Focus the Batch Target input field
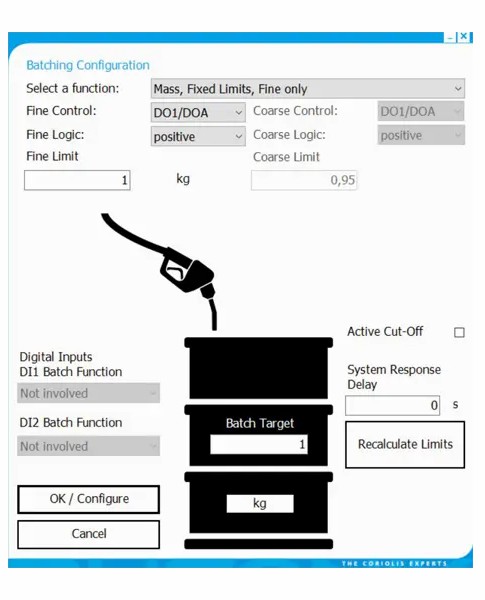This screenshot has height=600, width=485. [258, 444]
